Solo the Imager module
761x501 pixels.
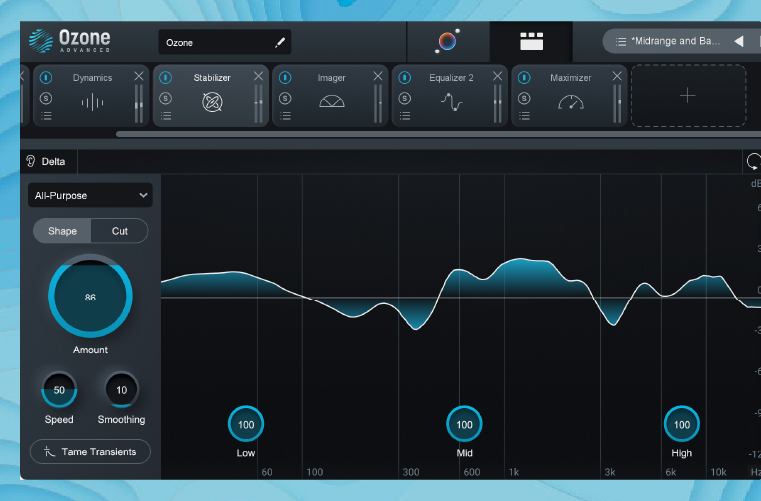pyautogui.click(x=285, y=99)
